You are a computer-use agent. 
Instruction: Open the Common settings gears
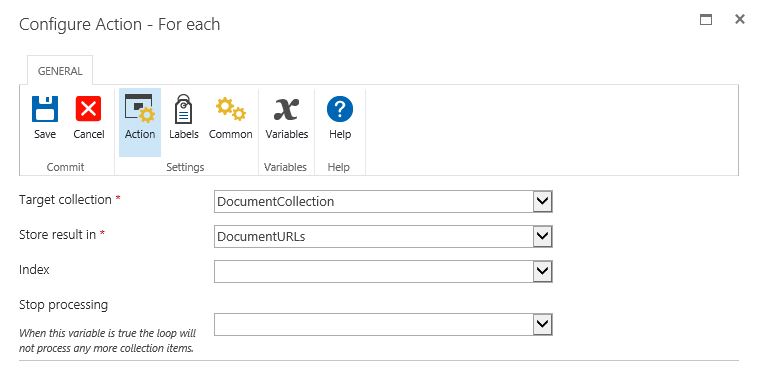tap(231, 118)
